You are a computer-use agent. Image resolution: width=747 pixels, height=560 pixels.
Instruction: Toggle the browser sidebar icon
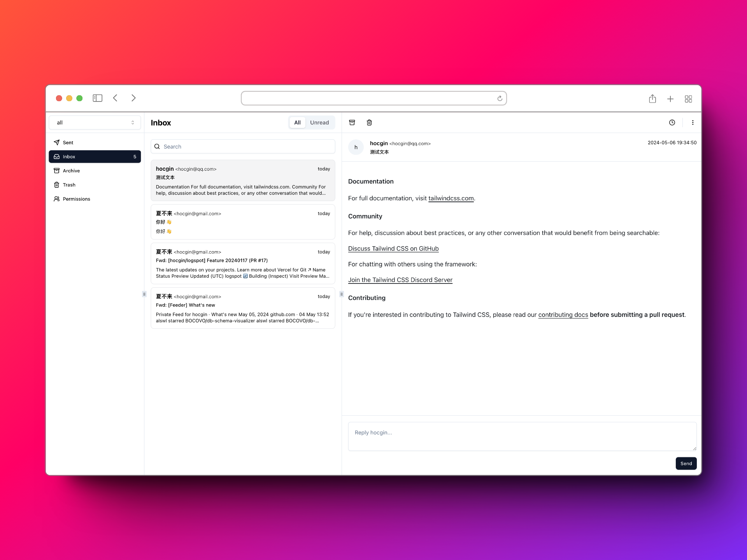[x=97, y=98]
